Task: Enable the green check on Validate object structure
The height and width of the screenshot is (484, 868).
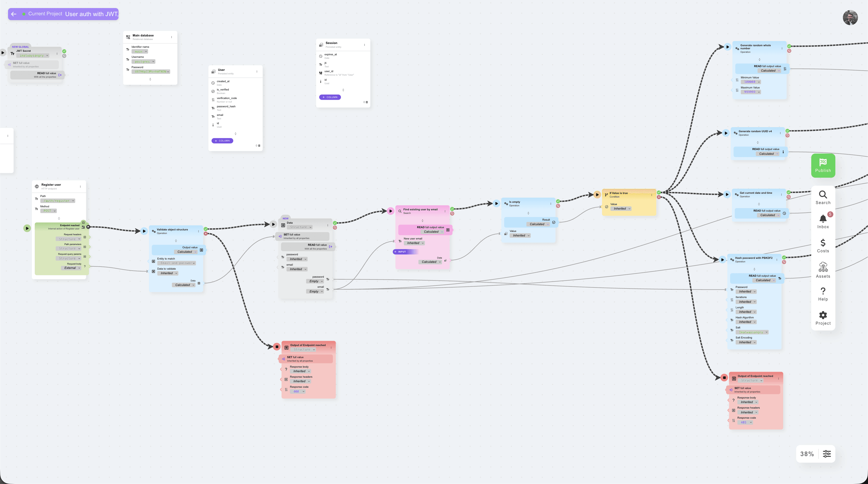Action: 206,229
